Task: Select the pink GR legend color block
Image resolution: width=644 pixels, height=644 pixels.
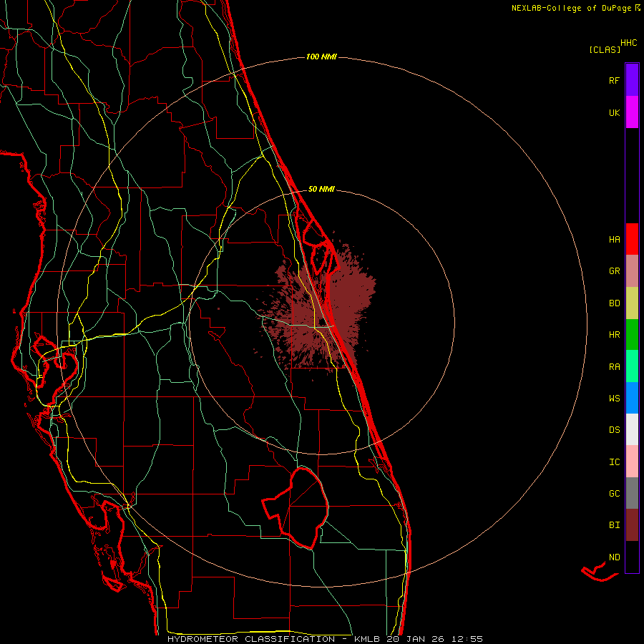Action: pyautogui.click(x=632, y=271)
